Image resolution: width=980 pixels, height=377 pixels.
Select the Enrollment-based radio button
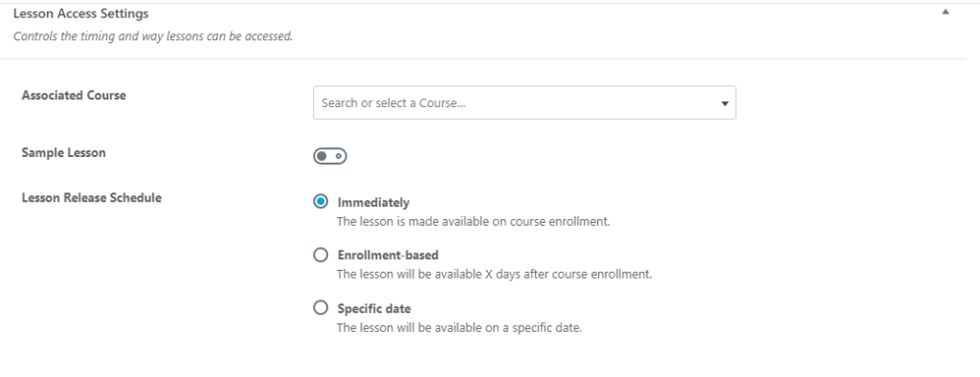[x=320, y=255]
